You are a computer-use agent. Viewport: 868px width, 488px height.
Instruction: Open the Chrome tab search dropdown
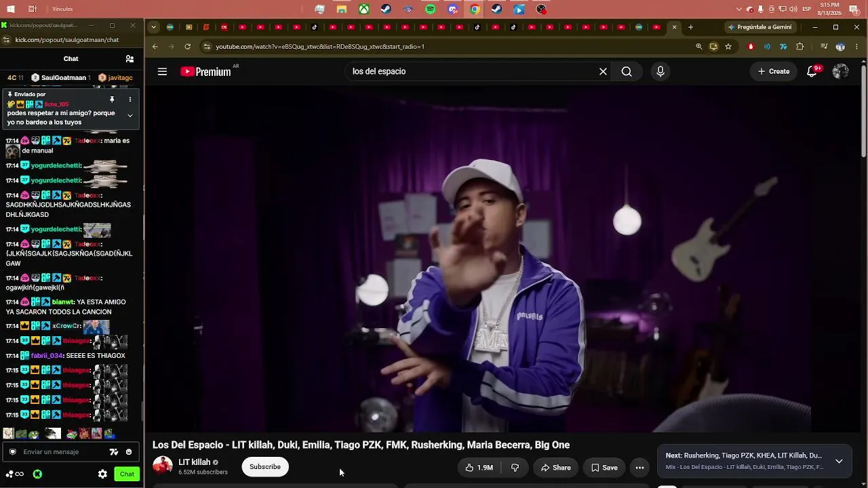point(154,27)
